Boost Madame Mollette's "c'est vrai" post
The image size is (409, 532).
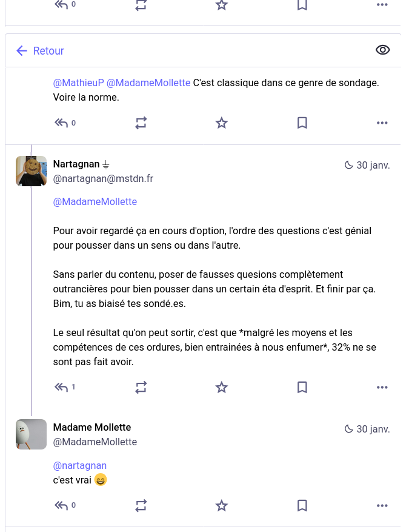pyautogui.click(x=141, y=505)
